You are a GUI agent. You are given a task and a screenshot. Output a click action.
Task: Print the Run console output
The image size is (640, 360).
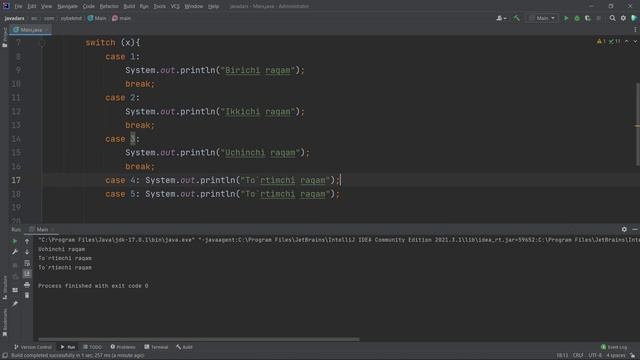point(27,284)
